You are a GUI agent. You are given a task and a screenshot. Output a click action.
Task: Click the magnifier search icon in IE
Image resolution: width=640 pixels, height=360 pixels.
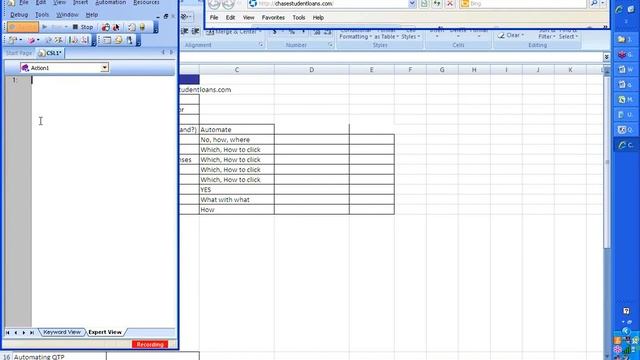pyautogui.click(x=594, y=4)
